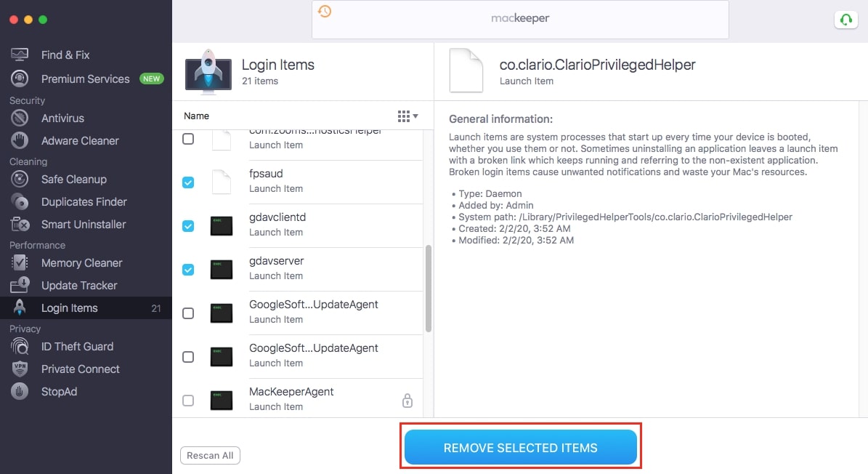Click the Name column header
The width and height of the screenshot is (868, 474).
point(197,116)
